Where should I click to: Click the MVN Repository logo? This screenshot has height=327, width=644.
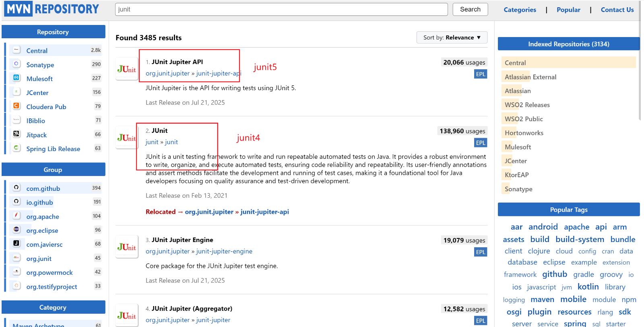point(52,9)
